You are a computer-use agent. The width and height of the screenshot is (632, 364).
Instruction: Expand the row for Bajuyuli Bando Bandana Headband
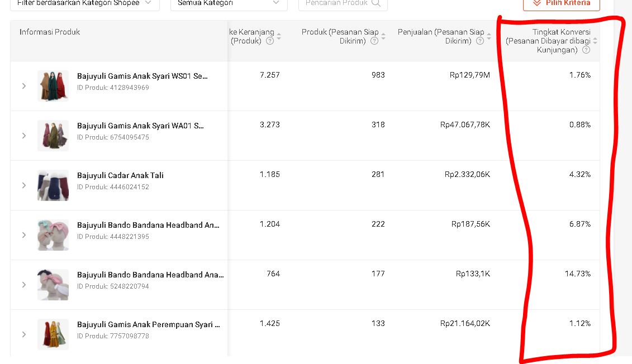tap(23, 234)
